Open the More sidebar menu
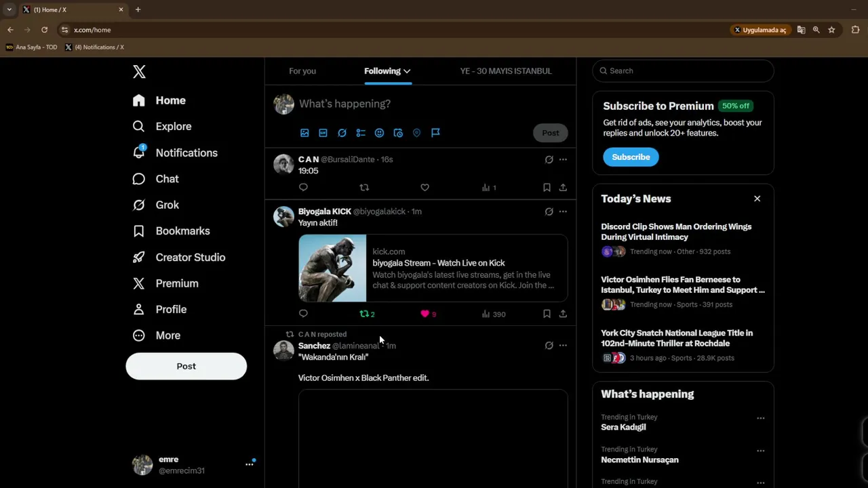The width and height of the screenshot is (868, 488). pos(157,335)
